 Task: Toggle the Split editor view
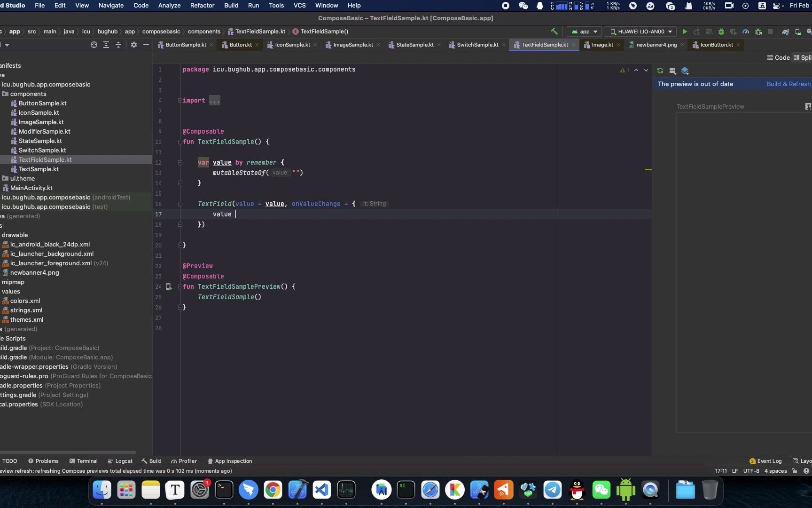point(803,57)
